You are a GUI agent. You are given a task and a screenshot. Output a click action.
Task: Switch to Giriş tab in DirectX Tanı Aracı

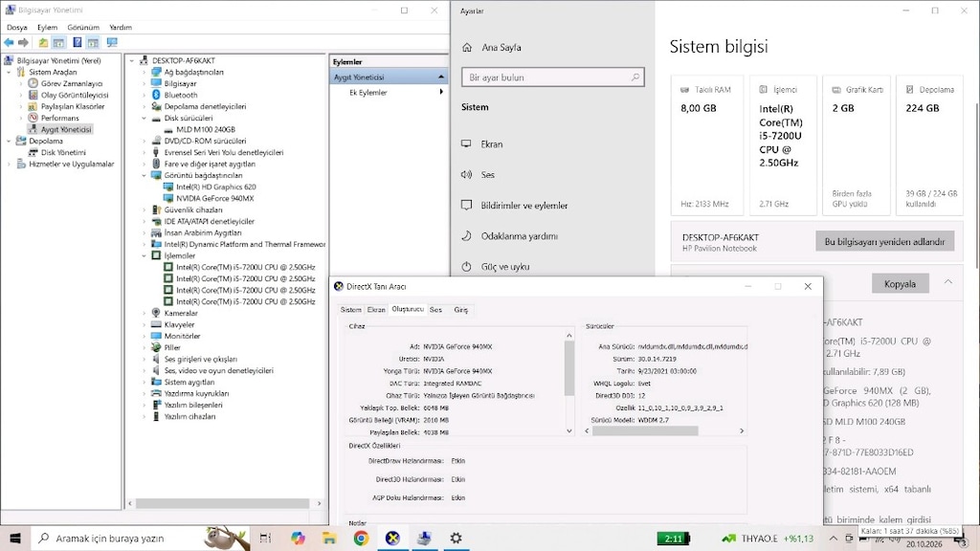click(x=460, y=310)
